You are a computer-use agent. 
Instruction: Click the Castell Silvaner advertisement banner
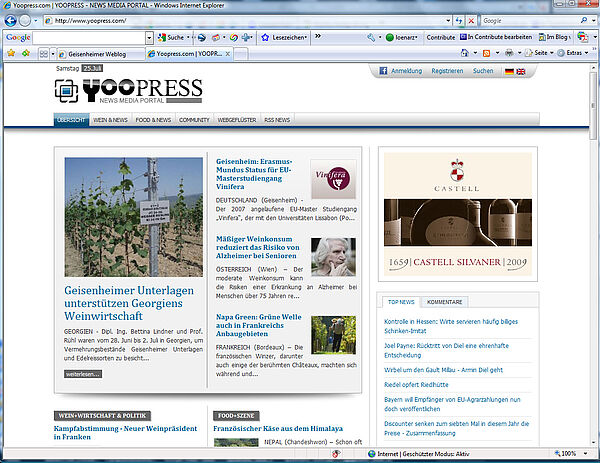coord(458,213)
